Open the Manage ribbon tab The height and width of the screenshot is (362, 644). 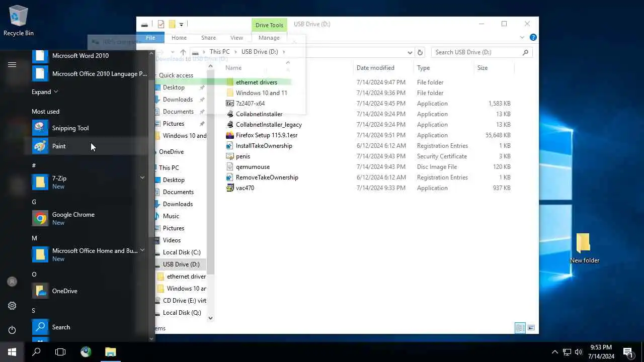click(269, 38)
